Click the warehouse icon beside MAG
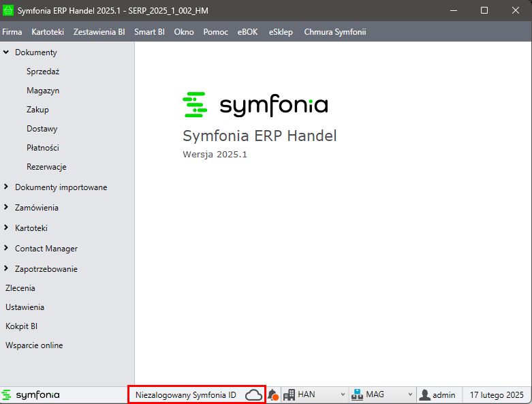The height and width of the screenshot is (404, 532). (x=357, y=395)
